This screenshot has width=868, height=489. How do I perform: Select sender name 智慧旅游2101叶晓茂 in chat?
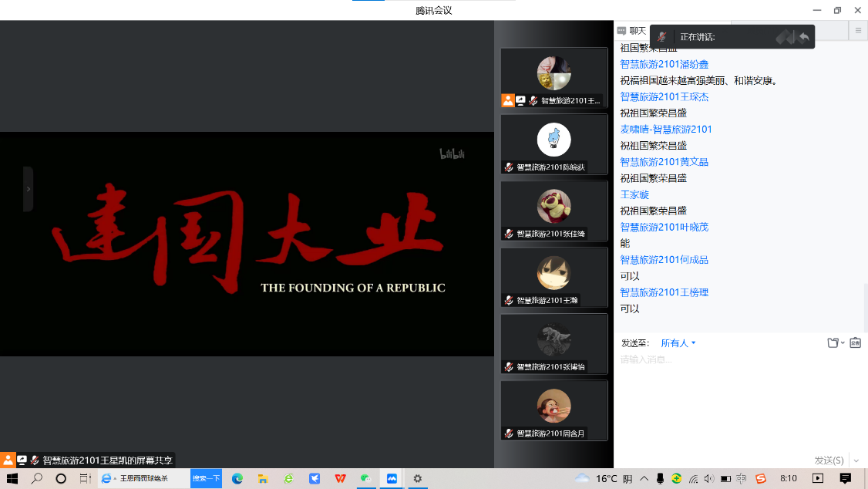[x=664, y=227]
